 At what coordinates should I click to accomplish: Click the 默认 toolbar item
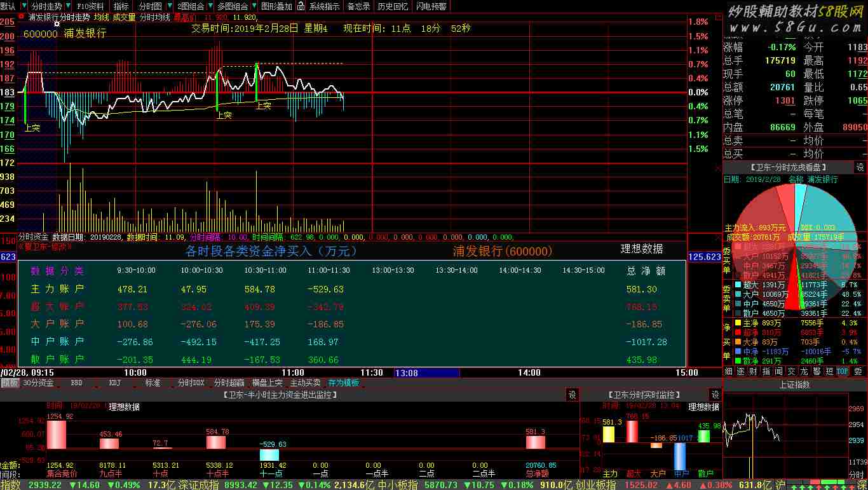coord(8,6)
